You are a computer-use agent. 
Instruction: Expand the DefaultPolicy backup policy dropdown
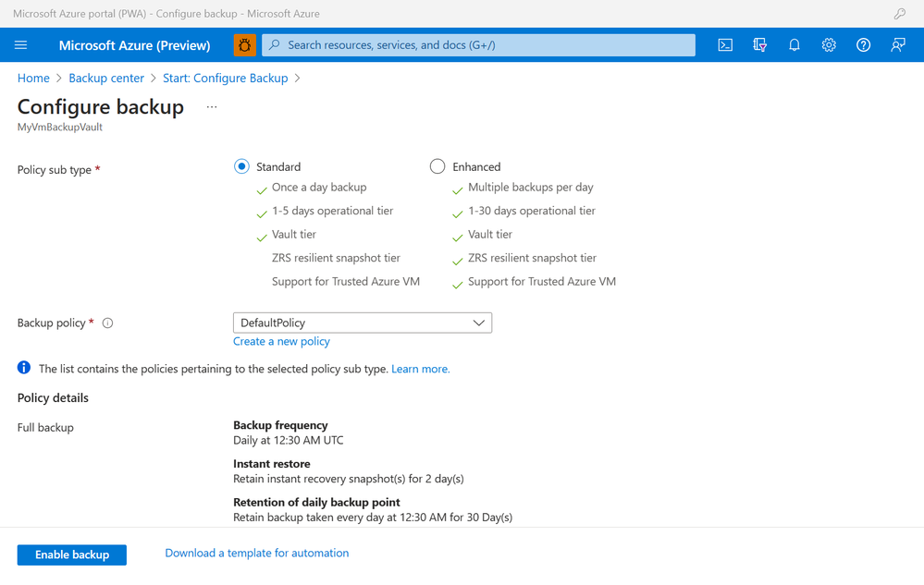(x=363, y=323)
